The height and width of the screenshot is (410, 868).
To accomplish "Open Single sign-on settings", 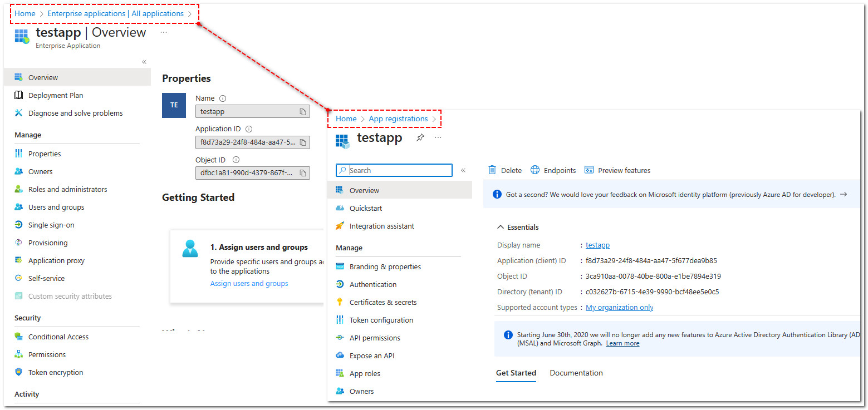I will (x=51, y=225).
